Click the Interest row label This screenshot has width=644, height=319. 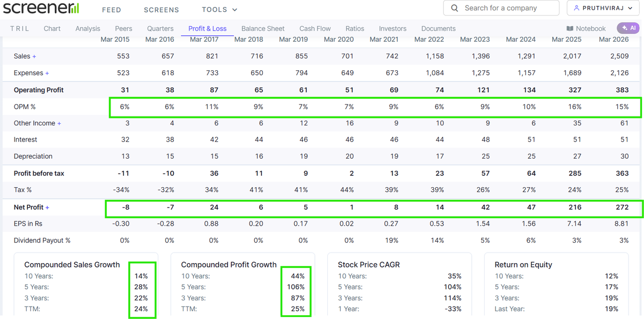26,139
